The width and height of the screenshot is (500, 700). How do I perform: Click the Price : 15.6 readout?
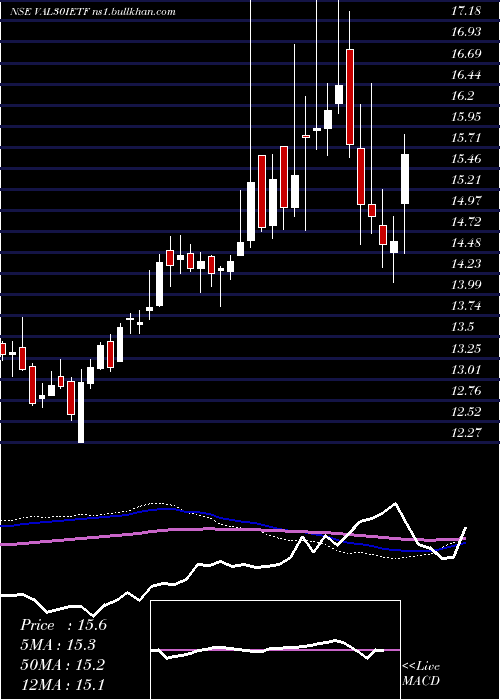tap(63, 625)
